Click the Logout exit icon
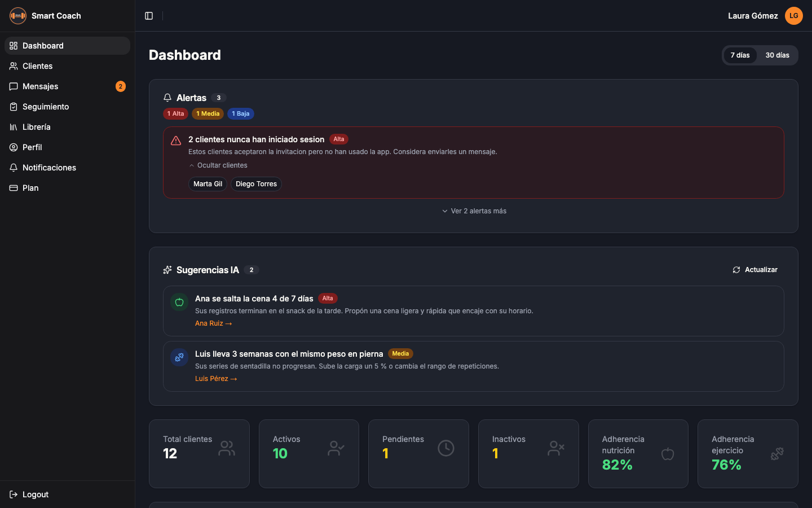This screenshot has height=508, width=812. [14, 494]
